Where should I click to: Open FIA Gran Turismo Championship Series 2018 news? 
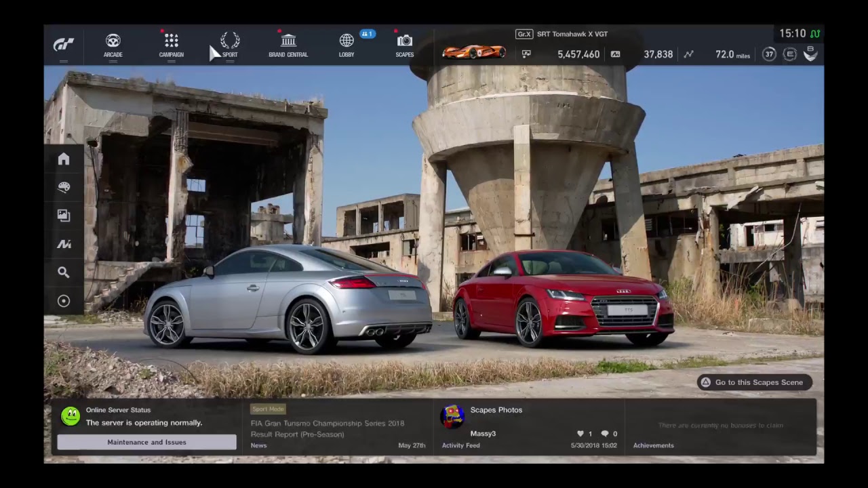[328, 428]
